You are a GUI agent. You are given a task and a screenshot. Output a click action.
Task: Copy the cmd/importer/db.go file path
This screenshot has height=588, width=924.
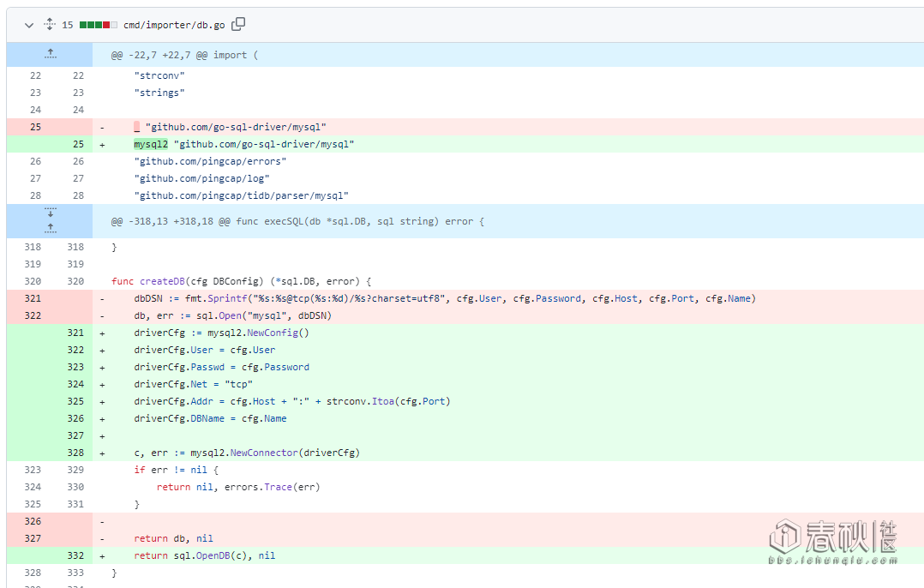[238, 24]
